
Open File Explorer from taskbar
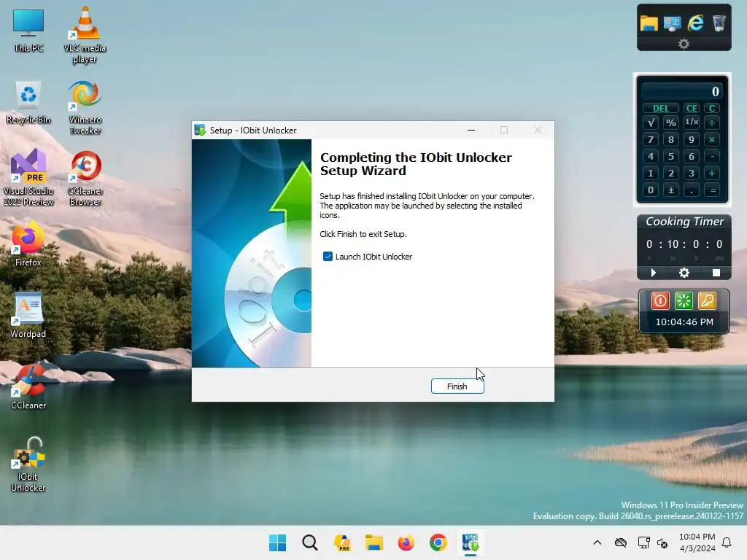374,542
